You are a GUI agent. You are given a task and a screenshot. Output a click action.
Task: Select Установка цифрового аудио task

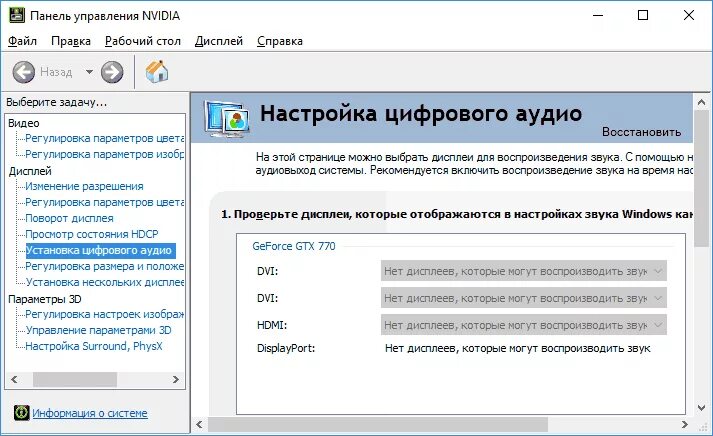(x=100, y=251)
